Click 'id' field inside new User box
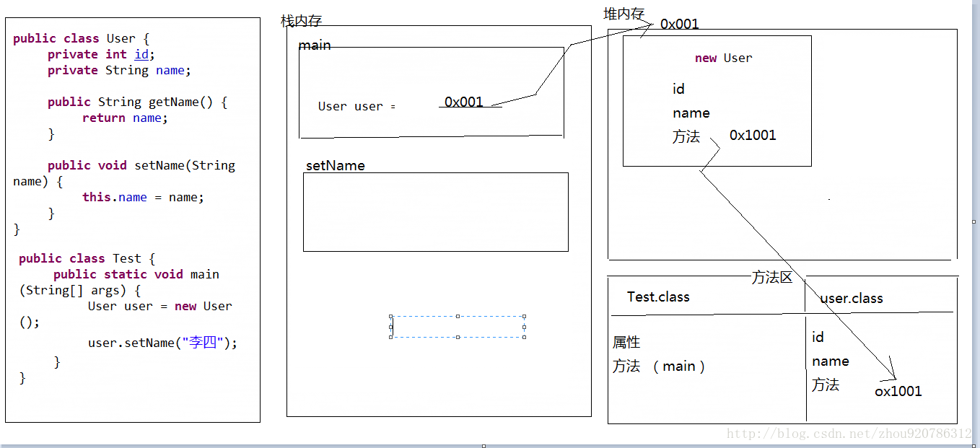The width and height of the screenshot is (980, 448). tap(678, 89)
